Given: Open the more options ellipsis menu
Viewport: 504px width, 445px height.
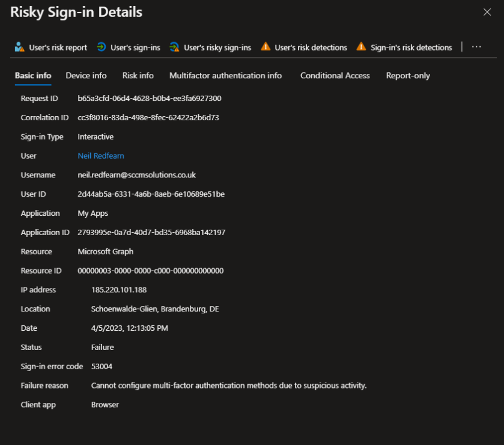Looking at the screenshot, I should tap(478, 46).
